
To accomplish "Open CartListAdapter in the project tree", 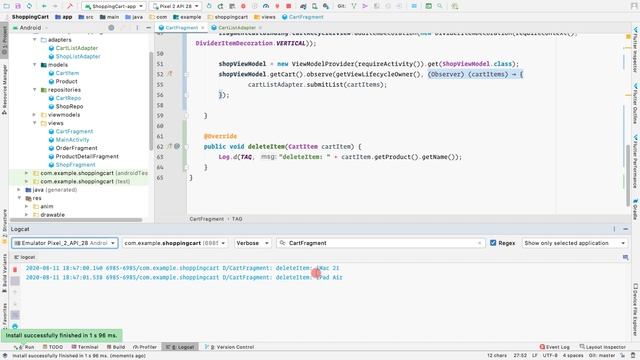I will point(77,48).
